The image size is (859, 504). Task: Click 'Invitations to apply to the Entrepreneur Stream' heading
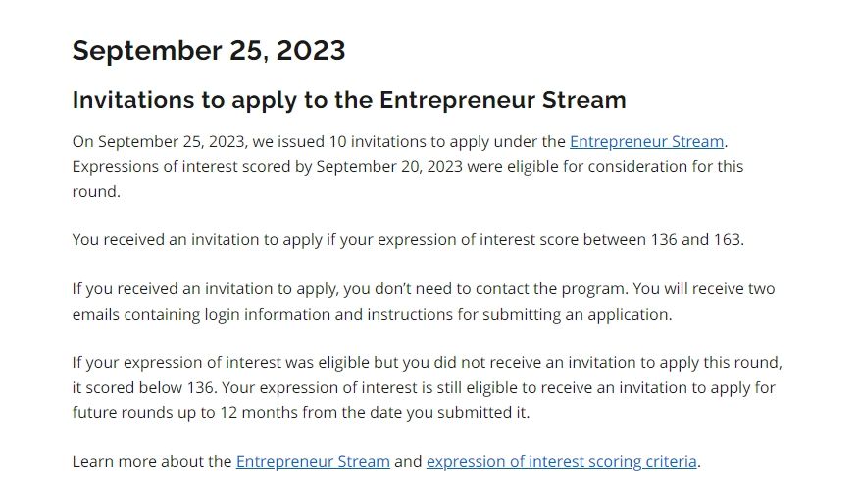[x=349, y=100]
